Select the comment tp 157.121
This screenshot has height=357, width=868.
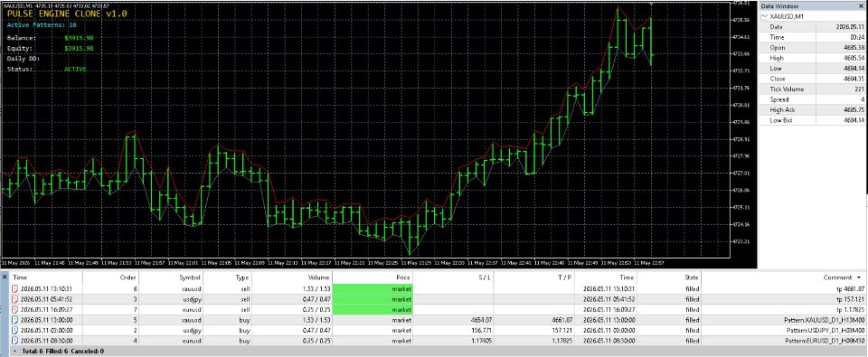[x=852, y=299]
